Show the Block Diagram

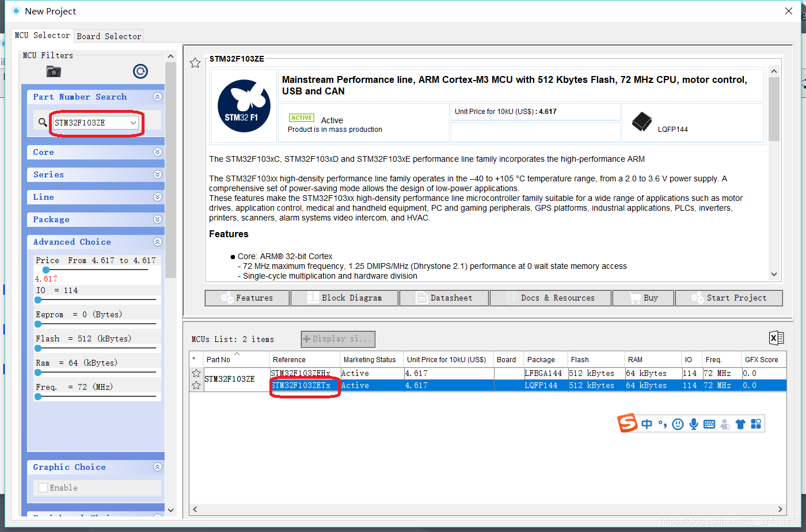(x=344, y=298)
